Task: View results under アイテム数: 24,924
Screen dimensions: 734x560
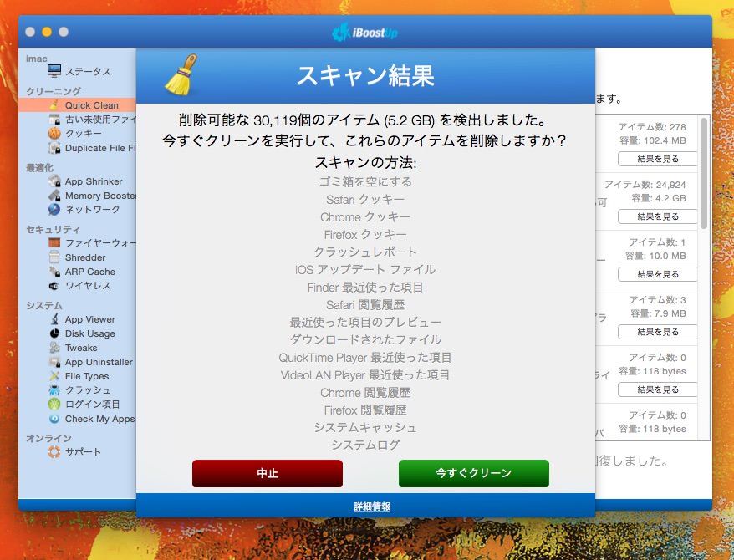Action: pos(658,216)
